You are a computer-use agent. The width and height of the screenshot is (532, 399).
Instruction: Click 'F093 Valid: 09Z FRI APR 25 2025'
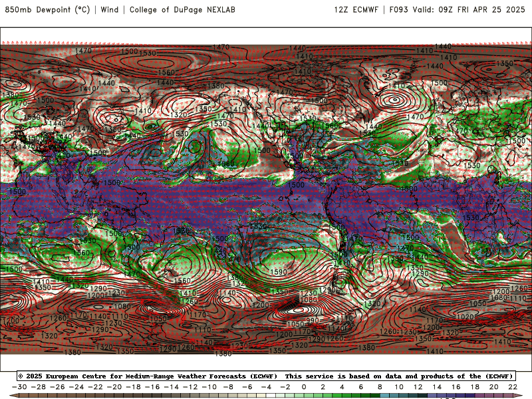[457, 9]
